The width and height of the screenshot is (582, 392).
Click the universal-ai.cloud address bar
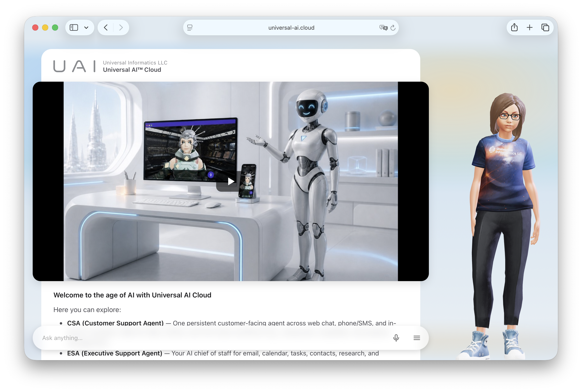point(291,28)
